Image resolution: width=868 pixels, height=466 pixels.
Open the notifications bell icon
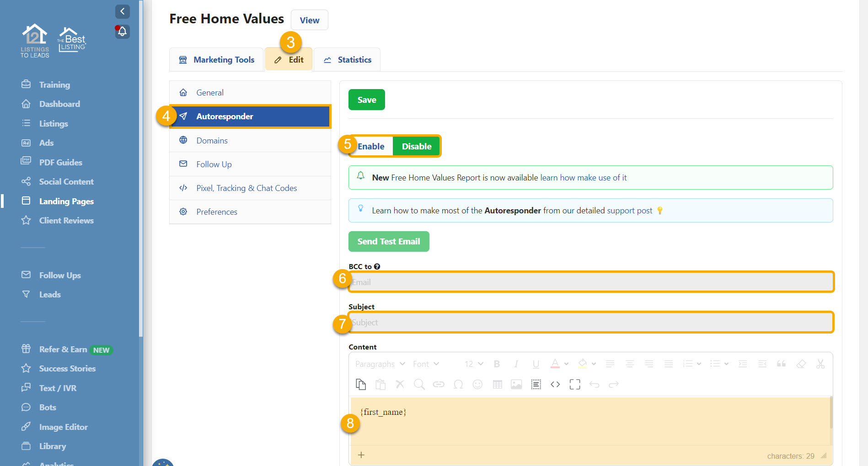[x=122, y=32]
